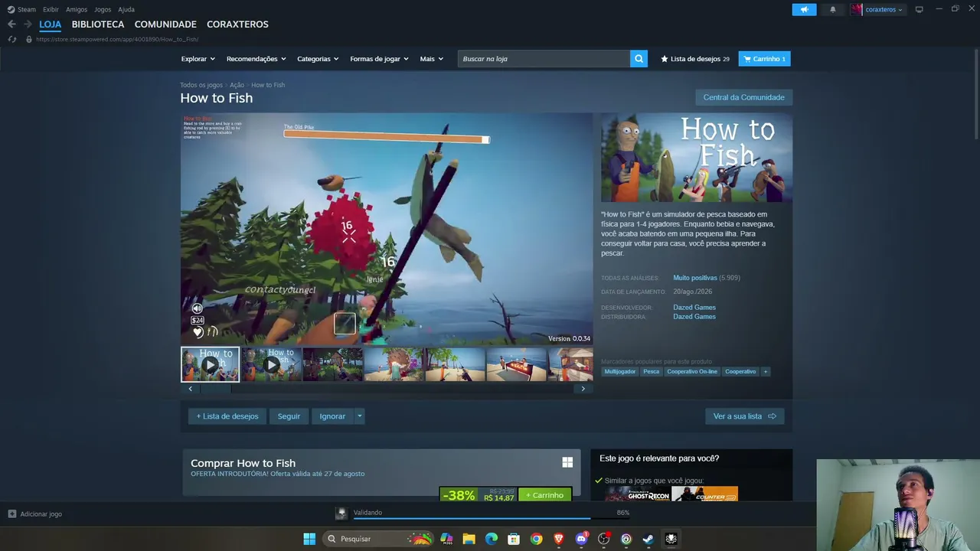
Task: Expand the Formas de jogar dropdown
Action: coord(380,59)
